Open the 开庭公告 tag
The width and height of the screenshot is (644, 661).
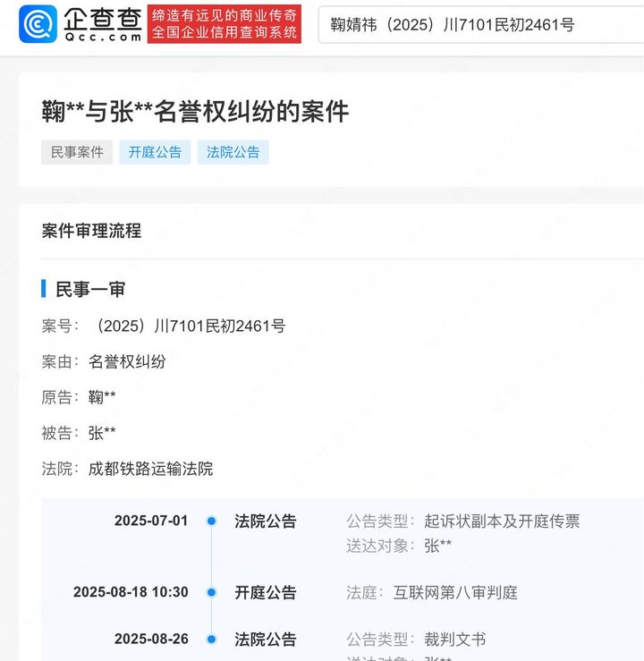coord(155,152)
